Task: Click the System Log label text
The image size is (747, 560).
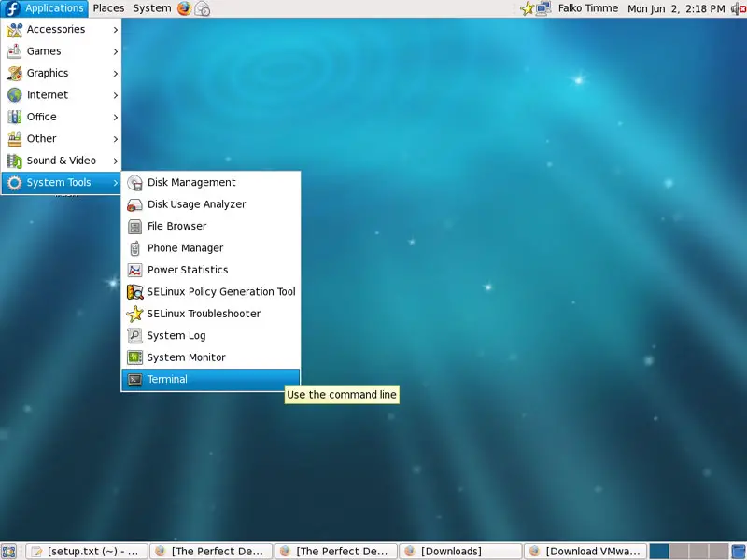Action: point(176,336)
